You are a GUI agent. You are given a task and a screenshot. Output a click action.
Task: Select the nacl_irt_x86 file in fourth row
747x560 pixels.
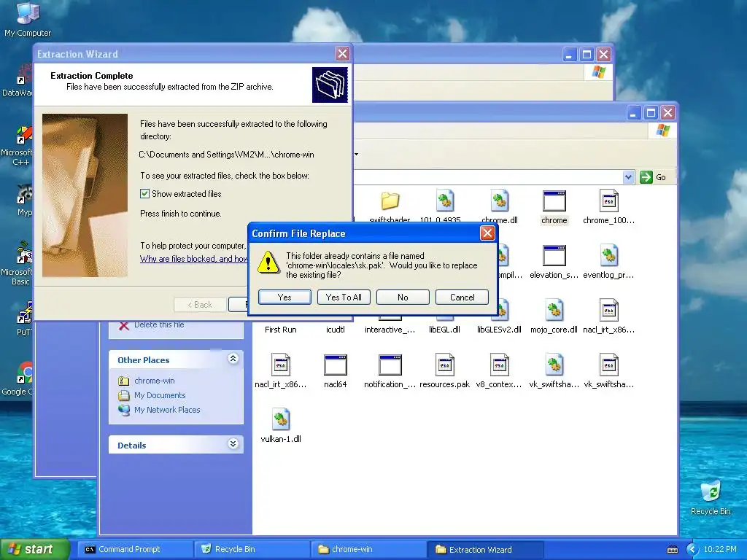pyautogui.click(x=281, y=365)
